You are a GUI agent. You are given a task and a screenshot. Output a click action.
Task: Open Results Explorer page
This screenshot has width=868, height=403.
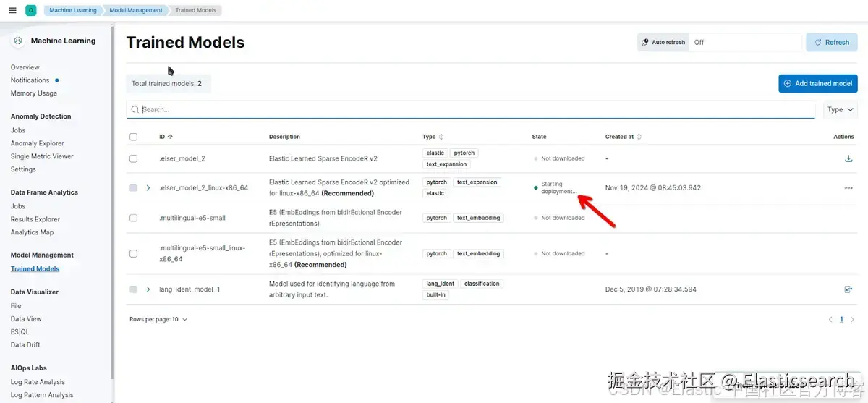(35, 219)
